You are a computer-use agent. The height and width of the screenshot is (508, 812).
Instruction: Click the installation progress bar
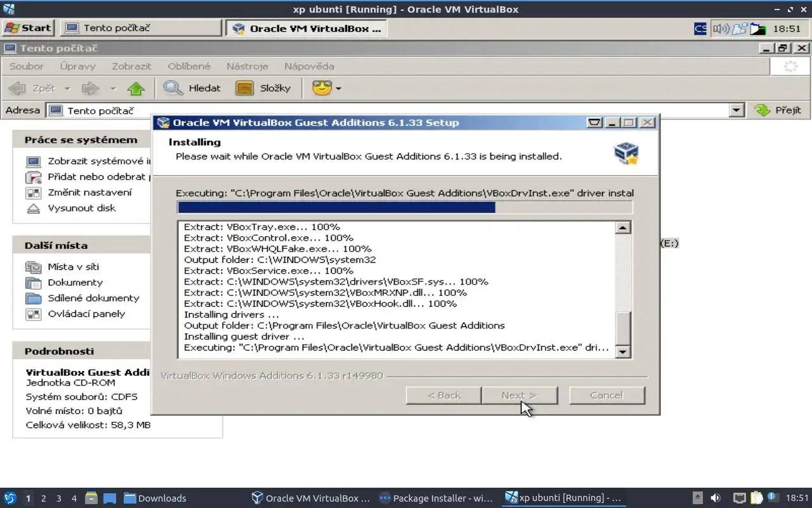pyautogui.click(x=405, y=207)
